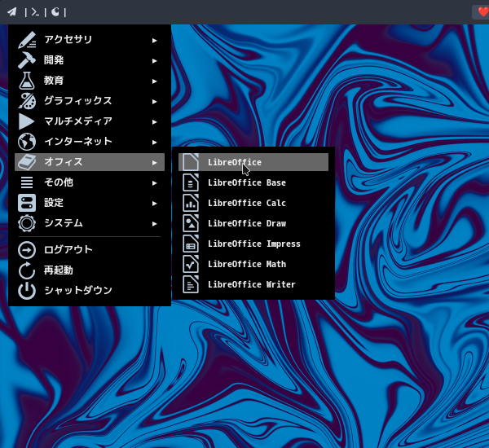Launch LibreOffice Impress
This screenshot has height=448, width=489.
click(253, 244)
